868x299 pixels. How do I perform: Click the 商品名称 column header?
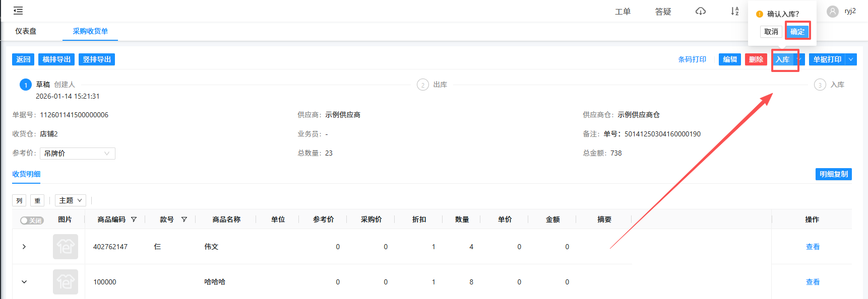(226, 219)
